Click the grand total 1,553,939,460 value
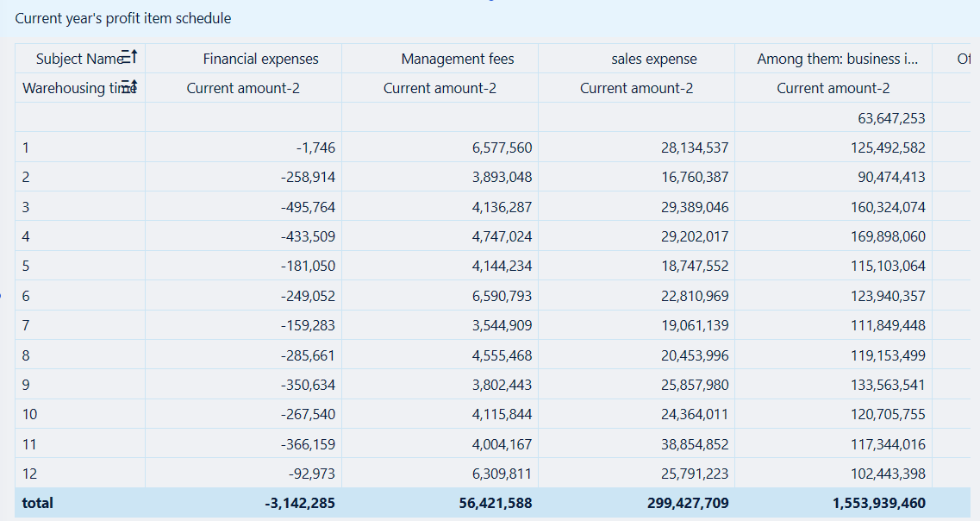The width and height of the screenshot is (980, 521). pyautogui.click(x=877, y=503)
